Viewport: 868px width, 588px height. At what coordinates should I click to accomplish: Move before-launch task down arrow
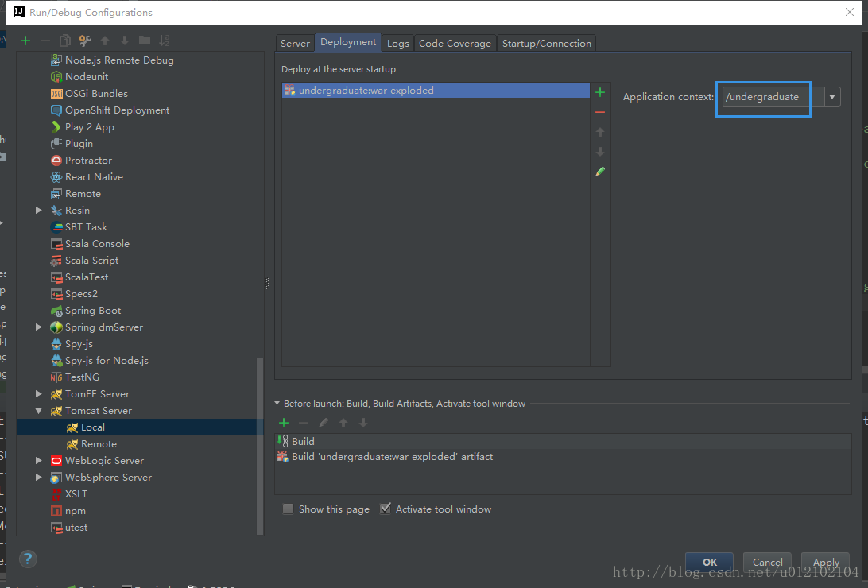pyautogui.click(x=363, y=423)
